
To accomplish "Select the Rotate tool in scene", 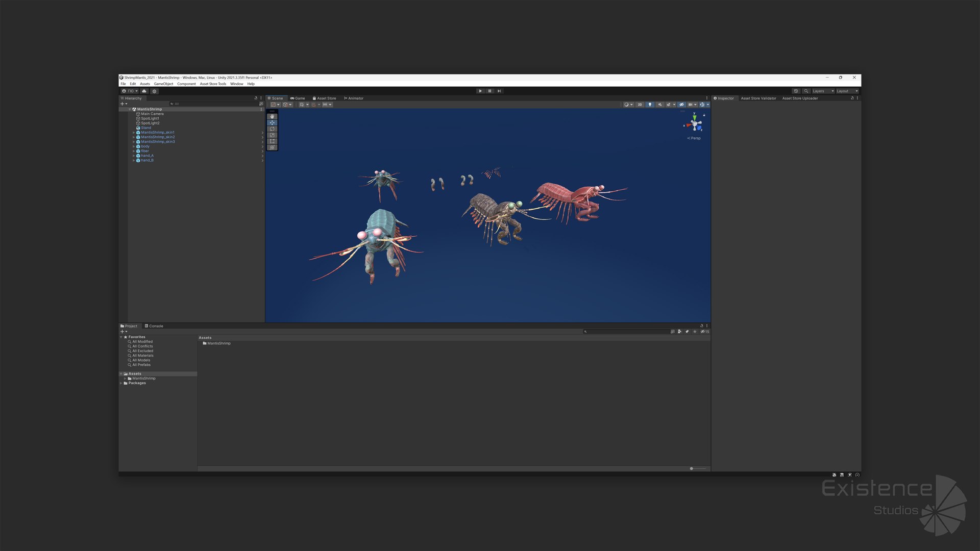I will pyautogui.click(x=272, y=129).
